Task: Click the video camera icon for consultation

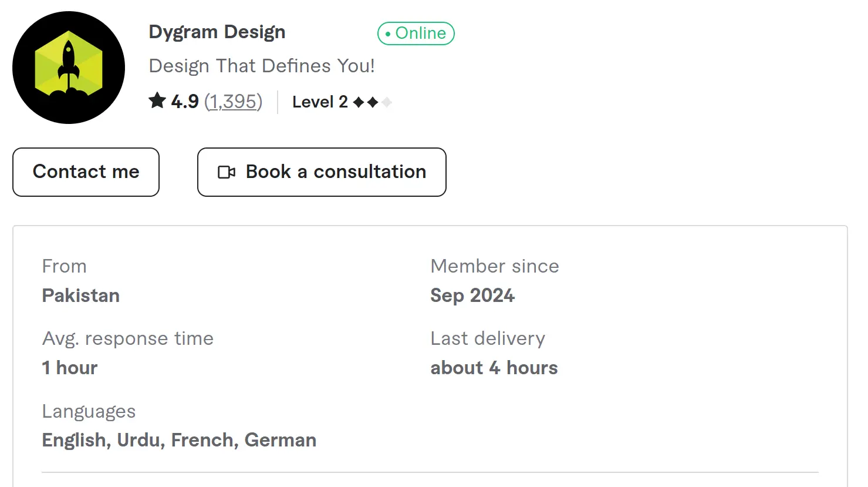Action: point(227,172)
